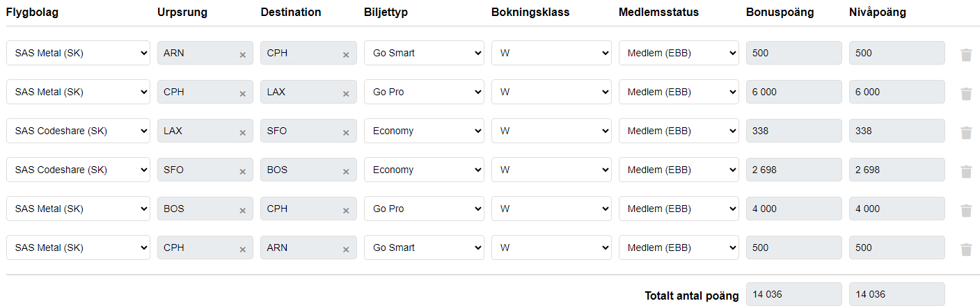
Task: Open booking class W dropdown in first row
Action: (551, 53)
